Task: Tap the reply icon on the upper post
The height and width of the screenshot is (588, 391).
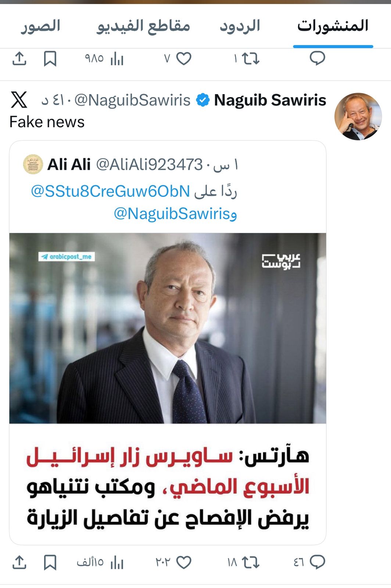Action: click(x=318, y=58)
